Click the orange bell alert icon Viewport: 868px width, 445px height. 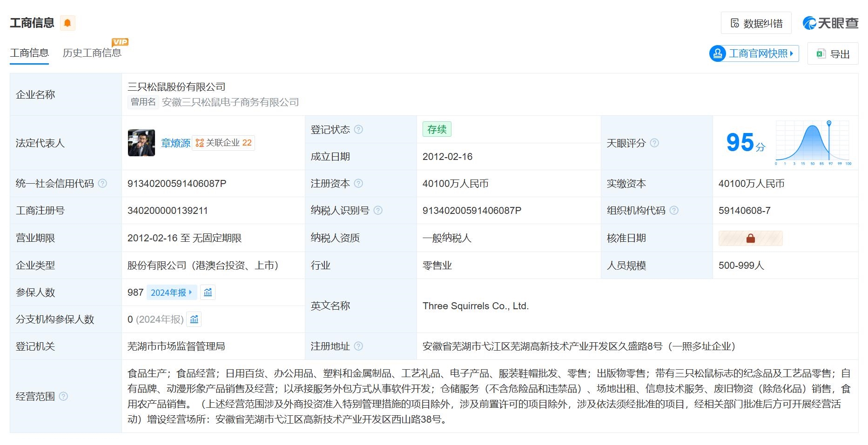tap(67, 23)
